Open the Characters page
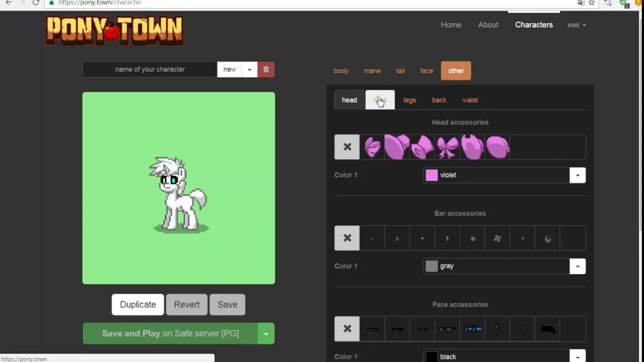The width and height of the screenshot is (644, 362). tap(534, 25)
